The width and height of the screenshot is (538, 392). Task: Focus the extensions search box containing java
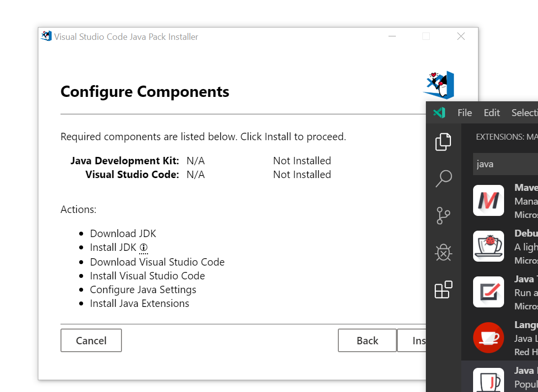506,164
